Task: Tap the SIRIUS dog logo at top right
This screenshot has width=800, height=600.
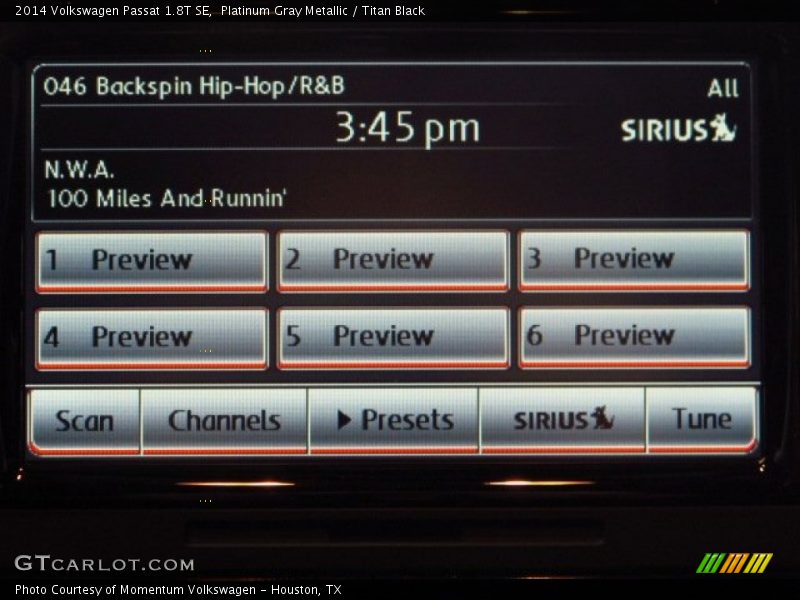Action: pos(678,128)
